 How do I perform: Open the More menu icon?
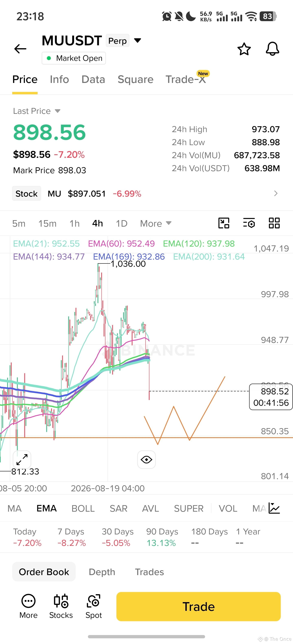coord(28,606)
